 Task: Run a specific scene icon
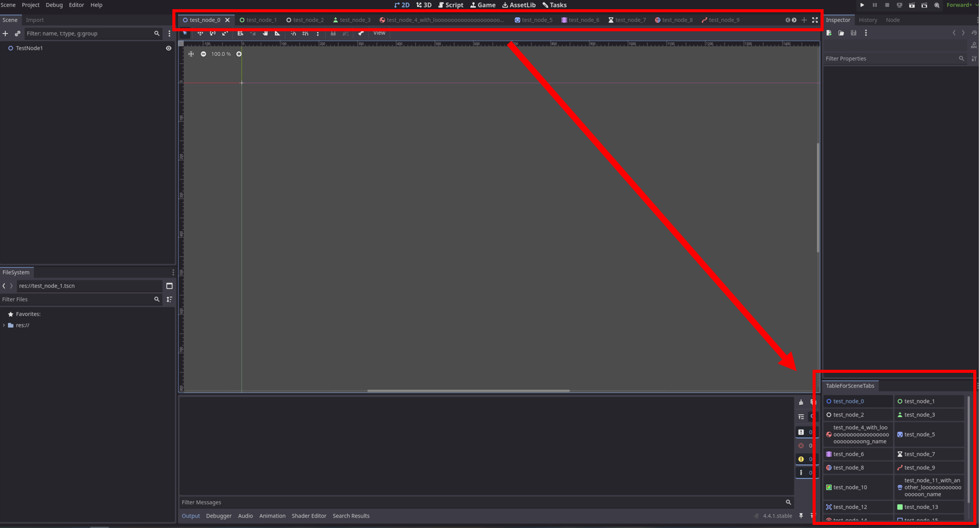[924, 5]
